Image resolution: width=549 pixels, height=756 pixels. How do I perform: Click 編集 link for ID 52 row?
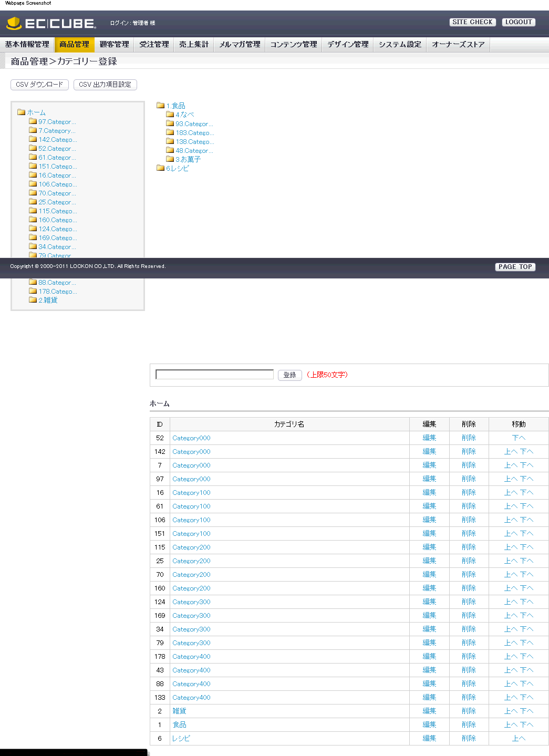tap(429, 438)
